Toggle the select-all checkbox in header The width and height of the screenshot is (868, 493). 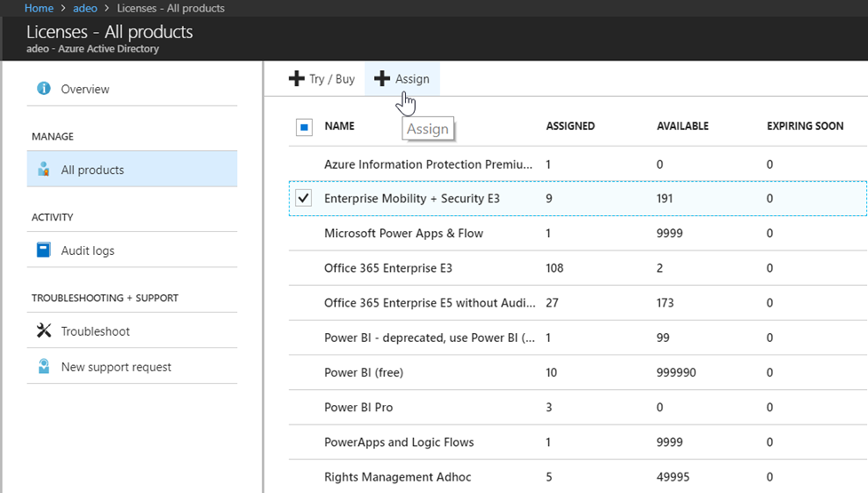[304, 127]
